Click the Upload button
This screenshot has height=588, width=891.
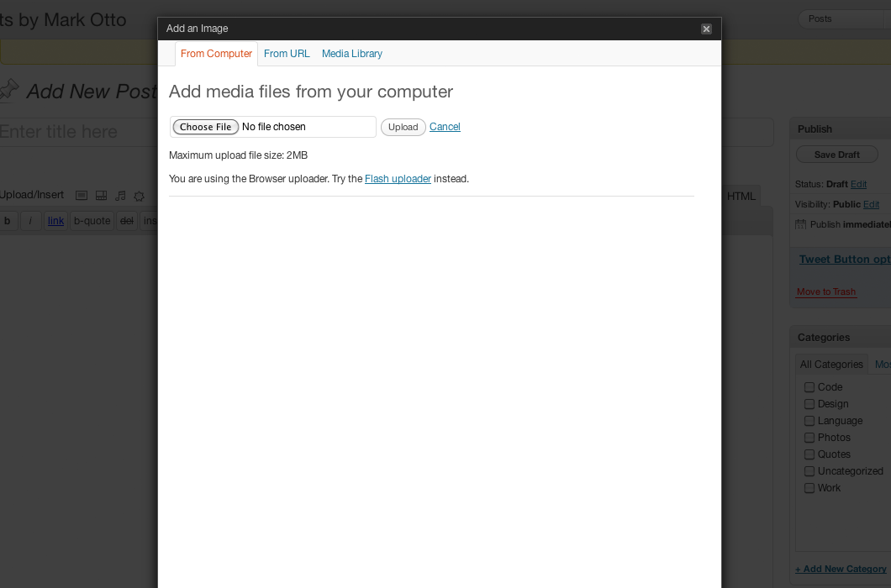coord(403,127)
